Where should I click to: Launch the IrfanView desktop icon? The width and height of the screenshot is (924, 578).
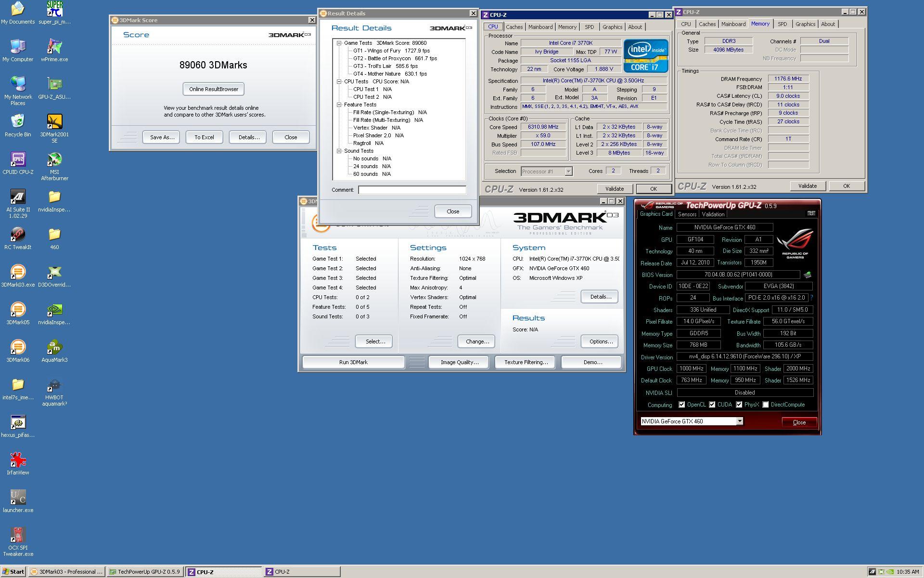pyautogui.click(x=18, y=463)
